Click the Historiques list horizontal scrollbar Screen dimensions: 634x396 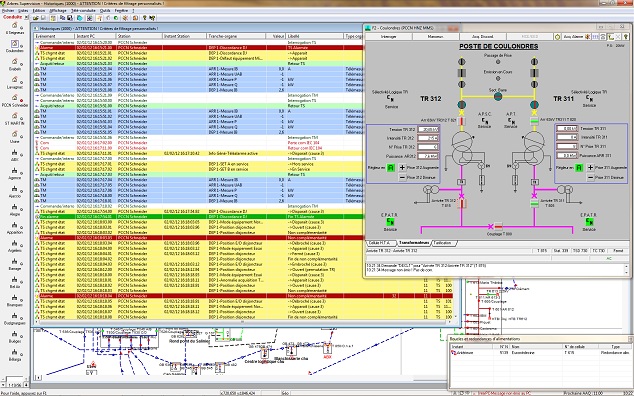pyautogui.click(x=243, y=322)
